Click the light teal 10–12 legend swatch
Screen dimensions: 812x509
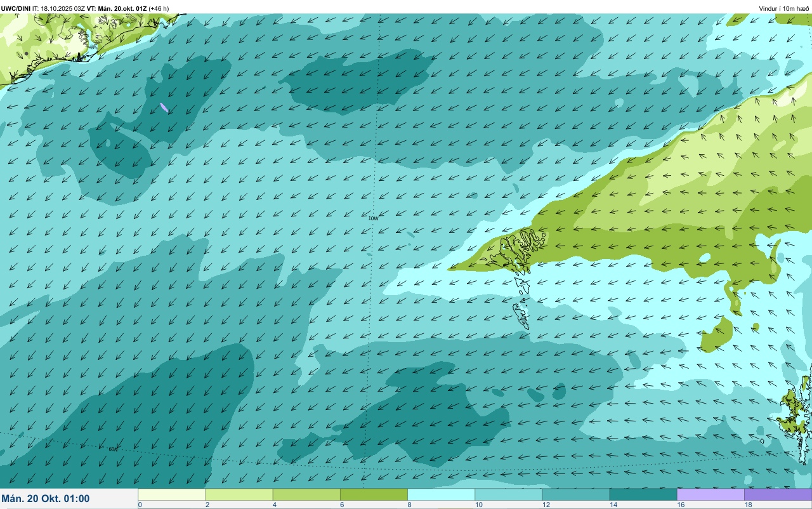coord(508,494)
